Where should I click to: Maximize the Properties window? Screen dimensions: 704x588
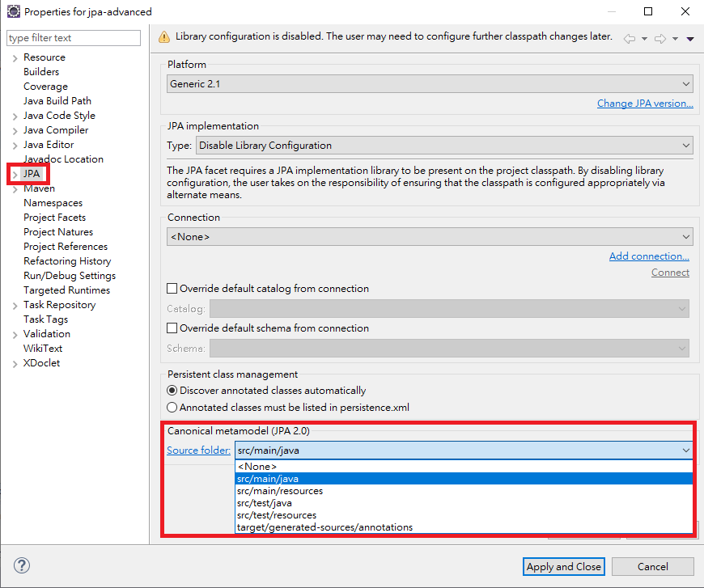point(648,11)
